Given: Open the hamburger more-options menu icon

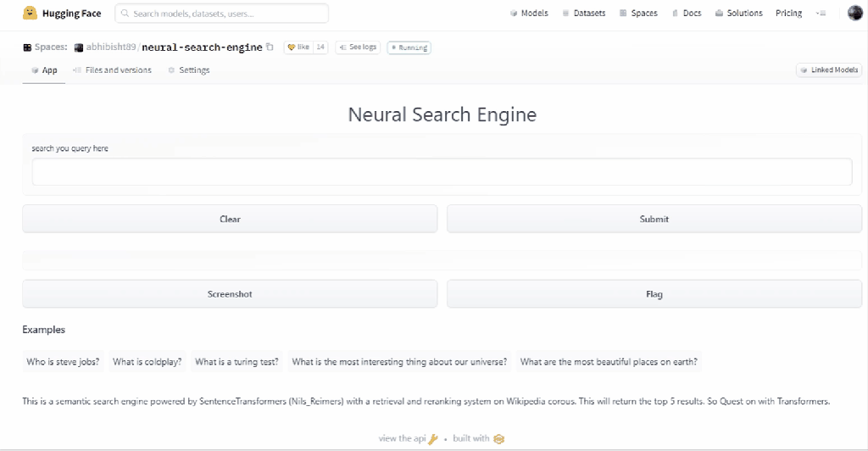Looking at the screenshot, I should point(821,14).
